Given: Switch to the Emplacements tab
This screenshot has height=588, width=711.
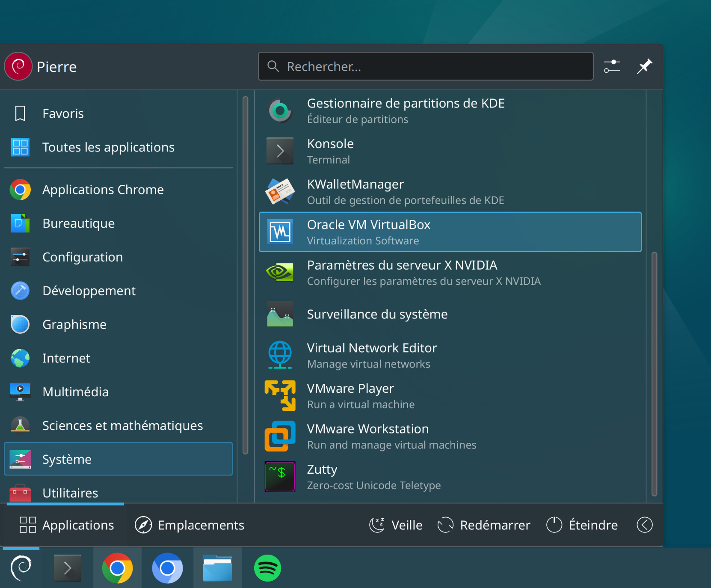Looking at the screenshot, I should coord(190,525).
